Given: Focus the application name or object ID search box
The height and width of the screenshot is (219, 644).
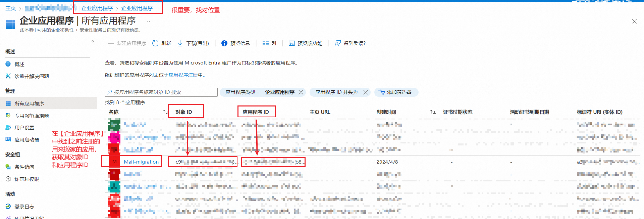Looking at the screenshot, I should tap(161, 92).
